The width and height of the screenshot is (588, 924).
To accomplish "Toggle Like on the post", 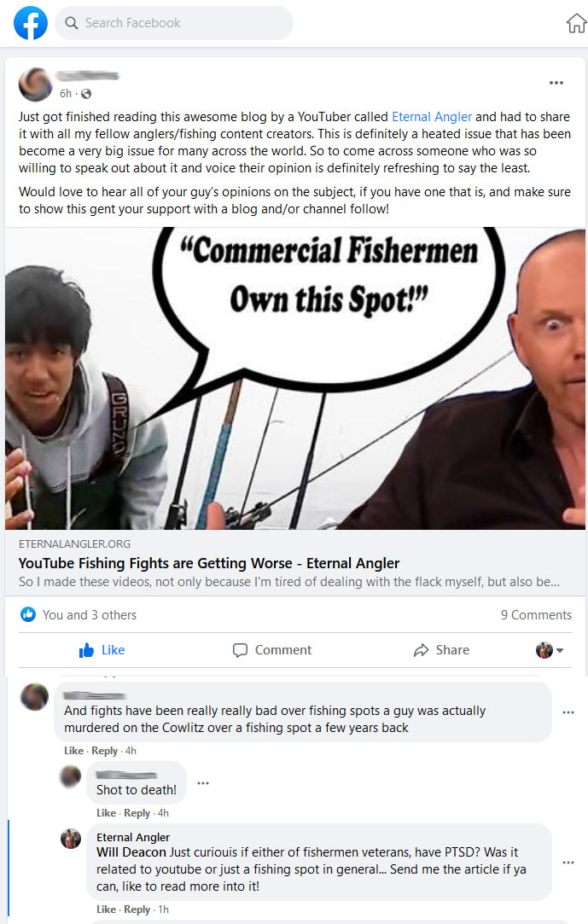I will pyautogui.click(x=102, y=650).
